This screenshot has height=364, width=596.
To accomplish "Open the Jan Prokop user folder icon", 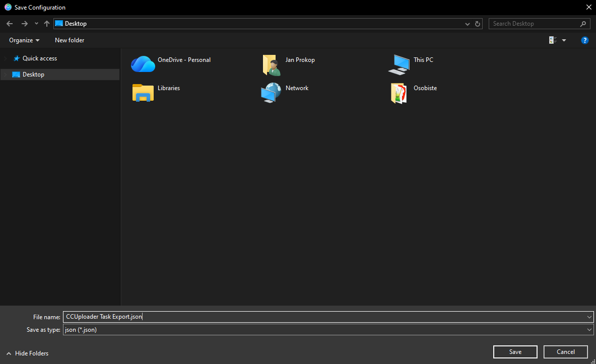I will click(272, 65).
